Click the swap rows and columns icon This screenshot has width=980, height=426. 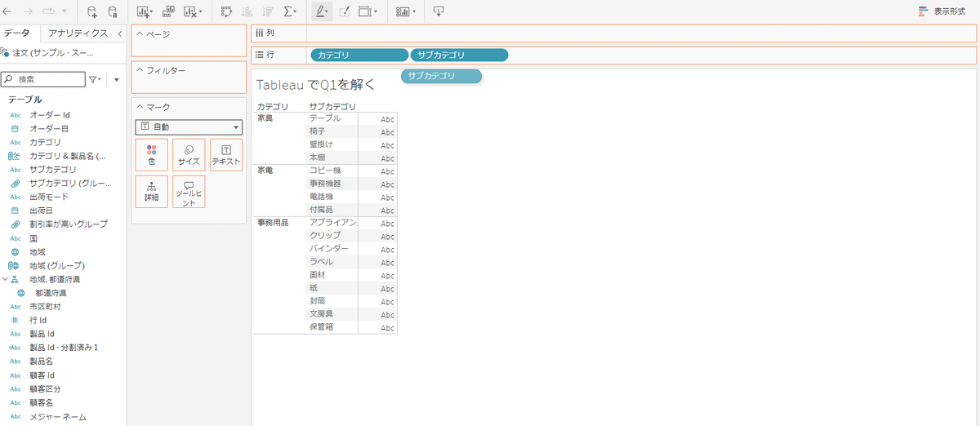(x=227, y=11)
